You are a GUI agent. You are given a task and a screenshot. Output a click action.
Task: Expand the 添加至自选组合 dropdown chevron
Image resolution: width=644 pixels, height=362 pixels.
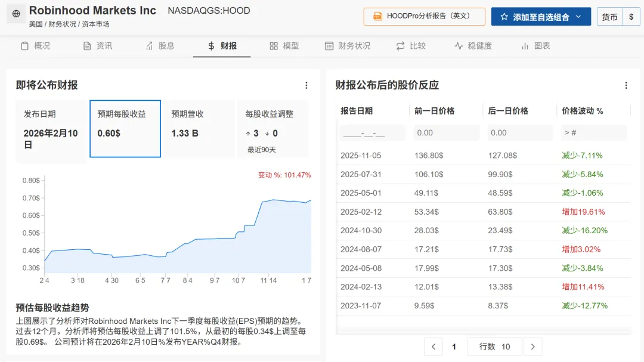pyautogui.click(x=578, y=17)
